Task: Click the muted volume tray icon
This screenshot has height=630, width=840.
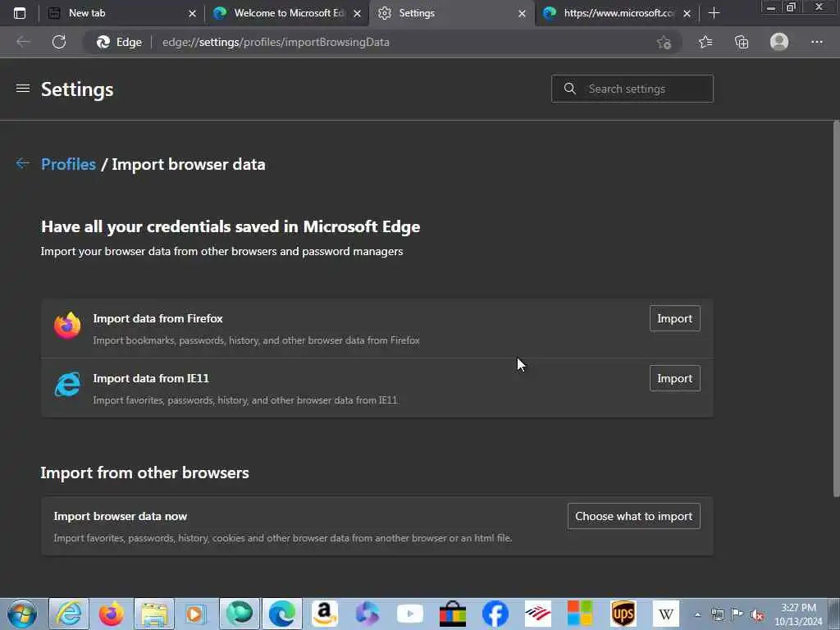Action: tap(757, 614)
